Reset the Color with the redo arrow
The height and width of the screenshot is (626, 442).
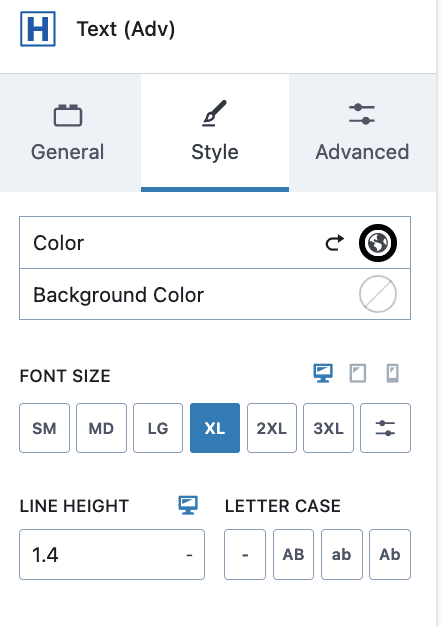tap(335, 243)
